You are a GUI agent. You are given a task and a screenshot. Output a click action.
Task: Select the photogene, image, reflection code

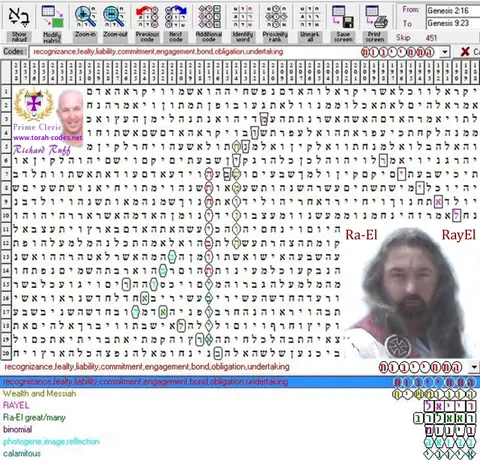click(x=51, y=442)
